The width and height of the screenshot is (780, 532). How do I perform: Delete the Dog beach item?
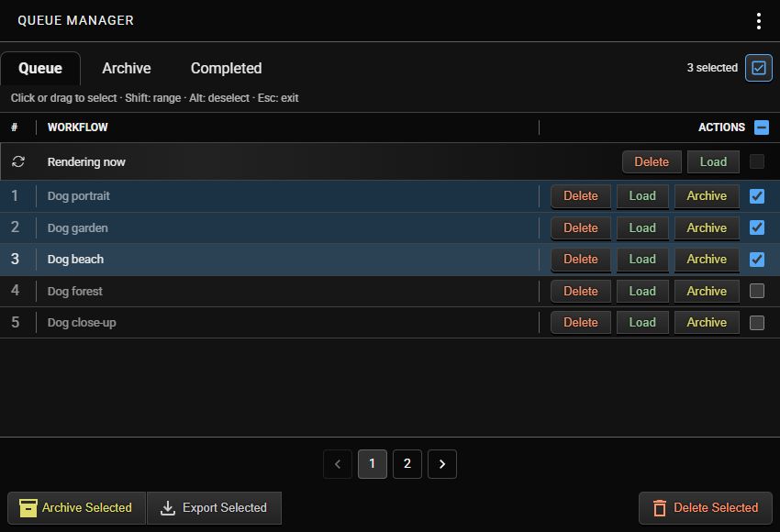point(581,260)
